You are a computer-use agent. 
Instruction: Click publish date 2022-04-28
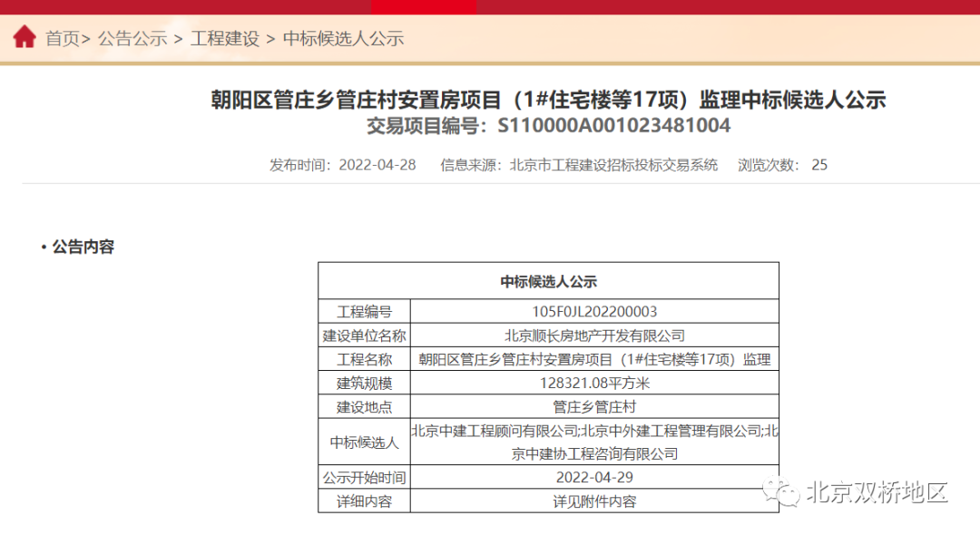377,165
